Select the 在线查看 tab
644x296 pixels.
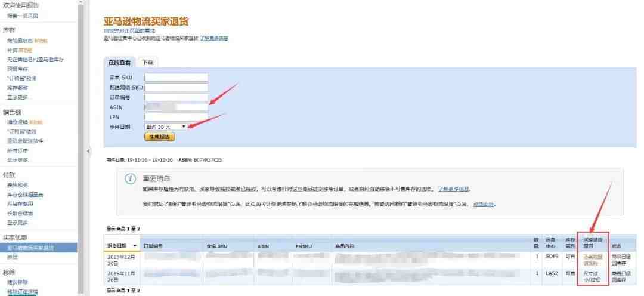[119, 62]
